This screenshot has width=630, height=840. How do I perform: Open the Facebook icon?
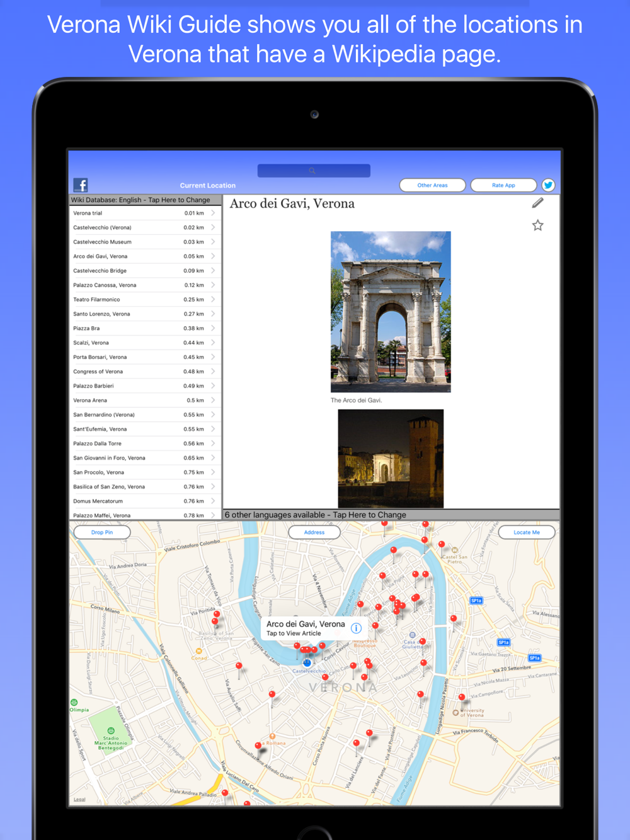pyautogui.click(x=81, y=185)
